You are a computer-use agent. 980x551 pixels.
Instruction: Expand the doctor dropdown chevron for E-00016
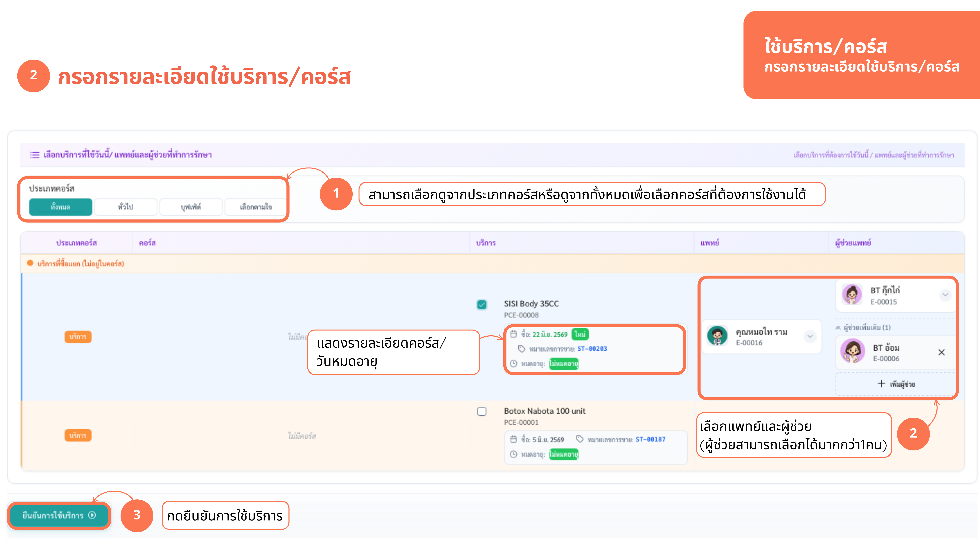coord(810,336)
